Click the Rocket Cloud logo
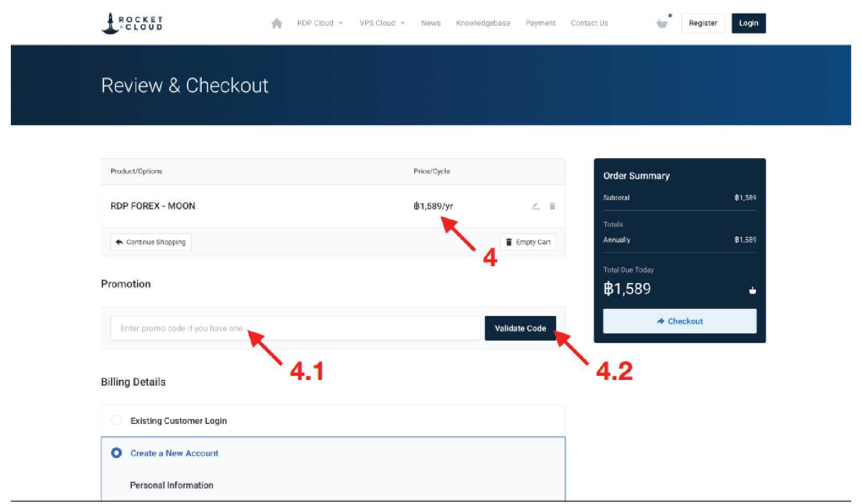This screenshot has height=504, width=862. (x=132, y=23)
